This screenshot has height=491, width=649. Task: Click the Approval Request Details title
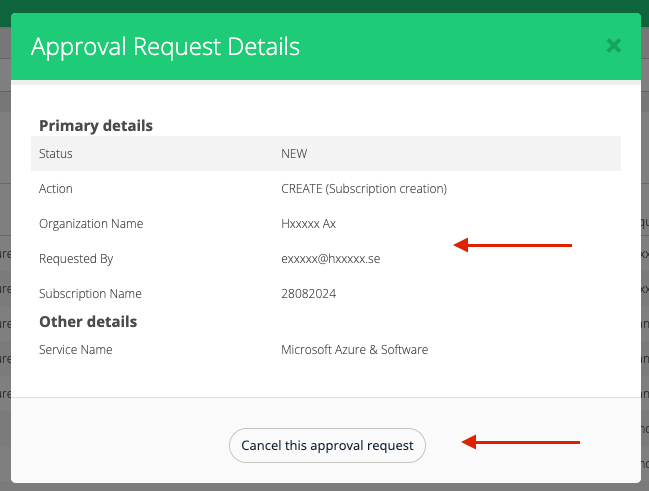[x=165, y=46]
